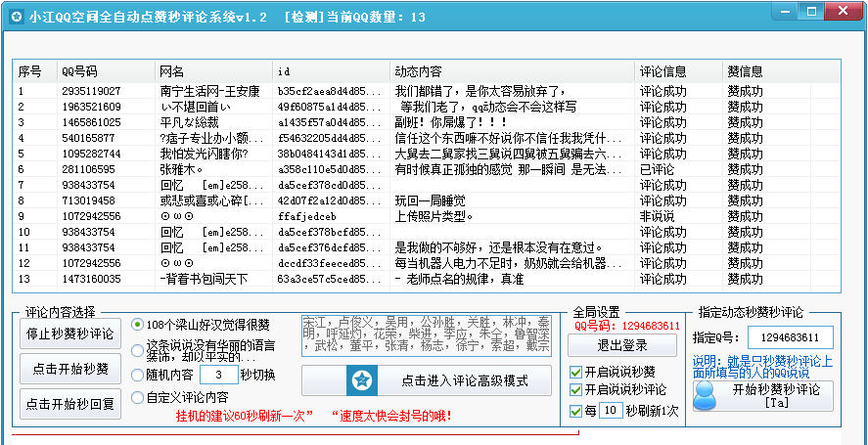Screen dimensions: 868x445
Task: Click the 赞信息 column header
Action: pyautogui.click(x=766, y=71)
